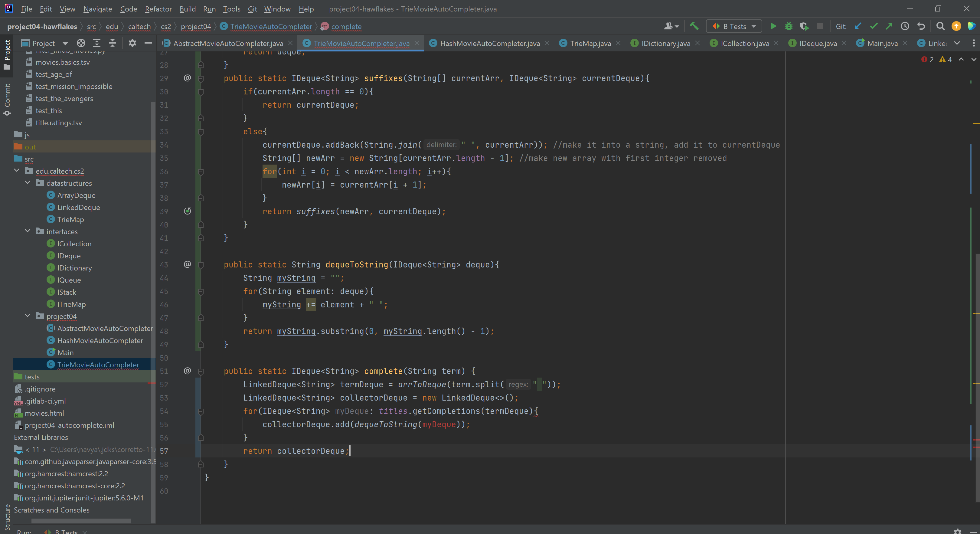Collapse the interfaces folder in tree
The height and width of the screenshot is (534, 980).
tap(28, 231)
